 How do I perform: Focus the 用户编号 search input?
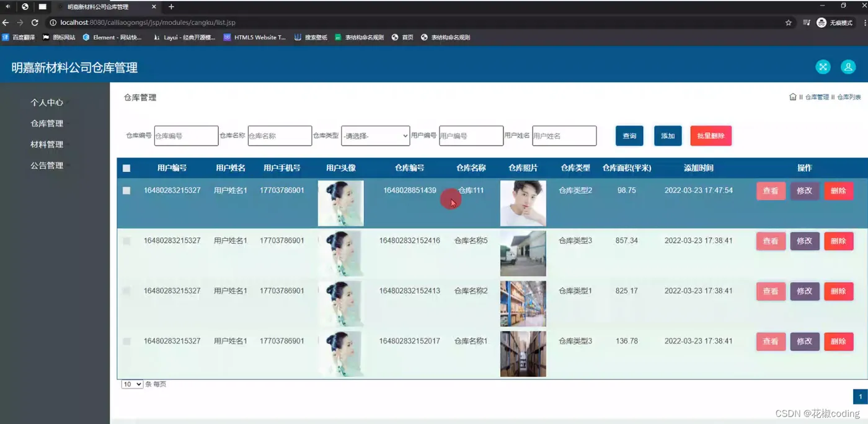click(471, 136)
